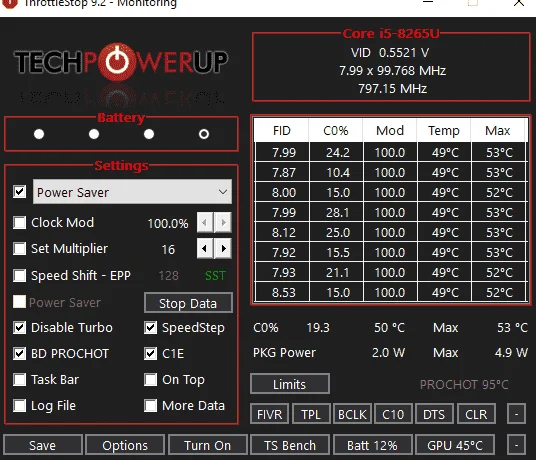Screen dimensions: 536x460
Task: Select the third Battery profile radio button
Action: click(149, 134)
